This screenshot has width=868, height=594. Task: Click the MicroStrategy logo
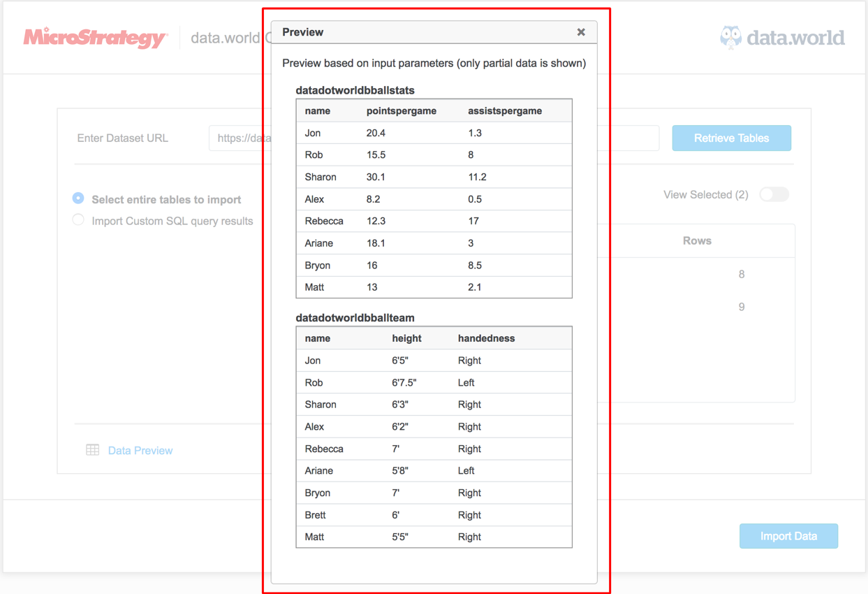[x=96, y=38]
